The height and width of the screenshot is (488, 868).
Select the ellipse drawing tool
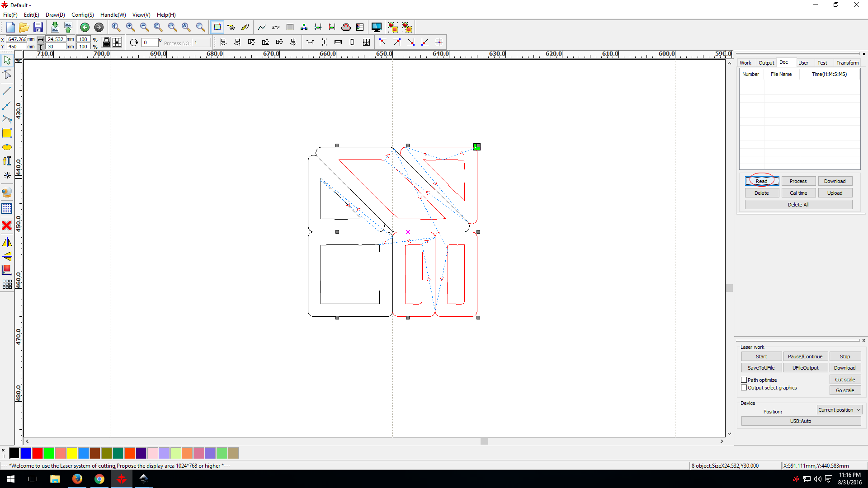[x=7, y=147]
